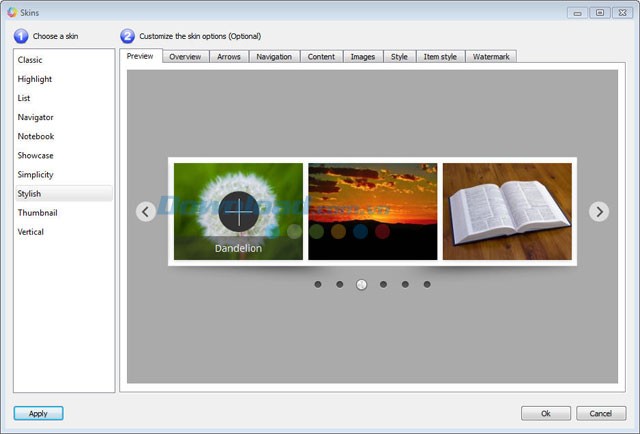Select the last slider pagination dot
This screenshot has height=434, width=640.
click(427, 284)
